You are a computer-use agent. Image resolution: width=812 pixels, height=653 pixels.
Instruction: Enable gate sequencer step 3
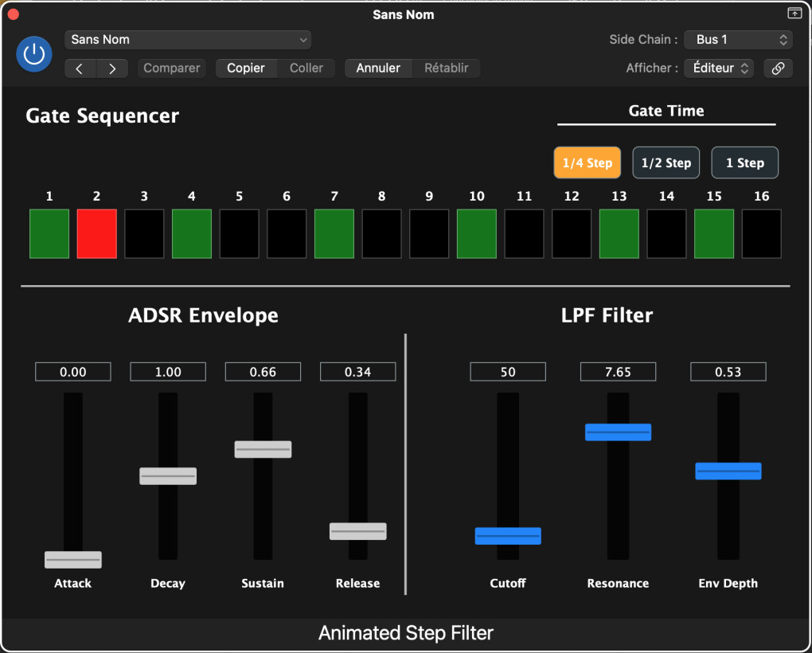[144, 234]
